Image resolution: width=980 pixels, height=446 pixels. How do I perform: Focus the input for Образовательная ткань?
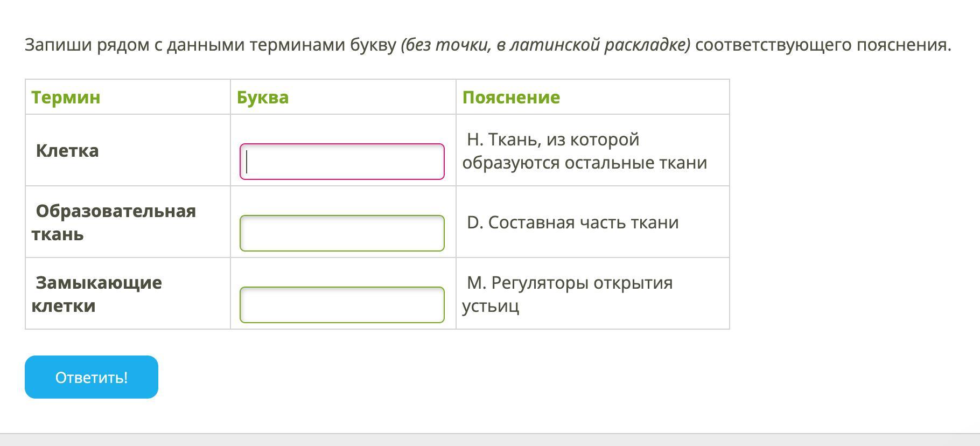(x=342, y=233)
